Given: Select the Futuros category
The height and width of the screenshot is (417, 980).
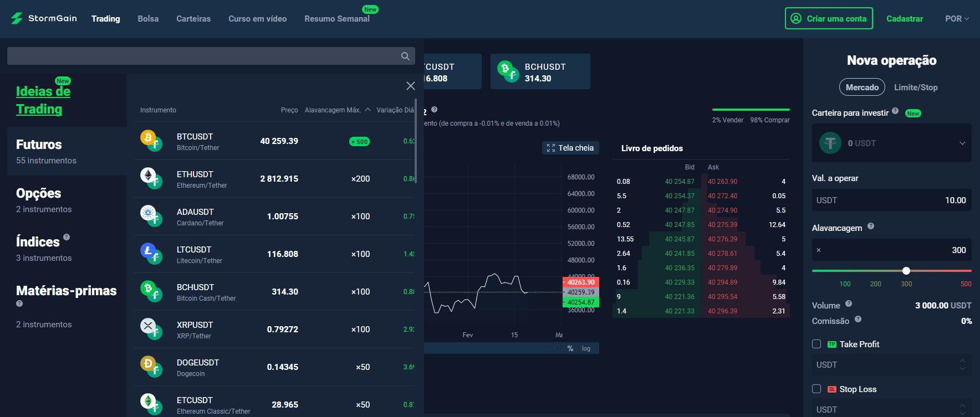Looking at the screenshot, I should tap(67, 151).
